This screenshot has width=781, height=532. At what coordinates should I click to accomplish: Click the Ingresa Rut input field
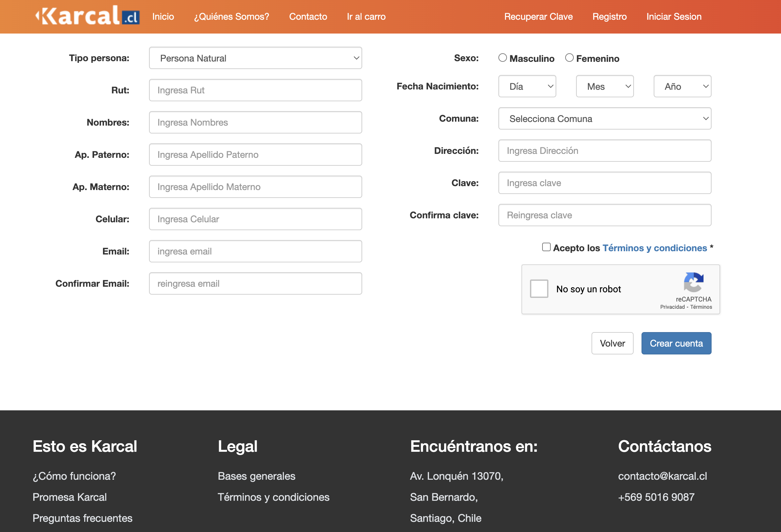pos(255,90)
